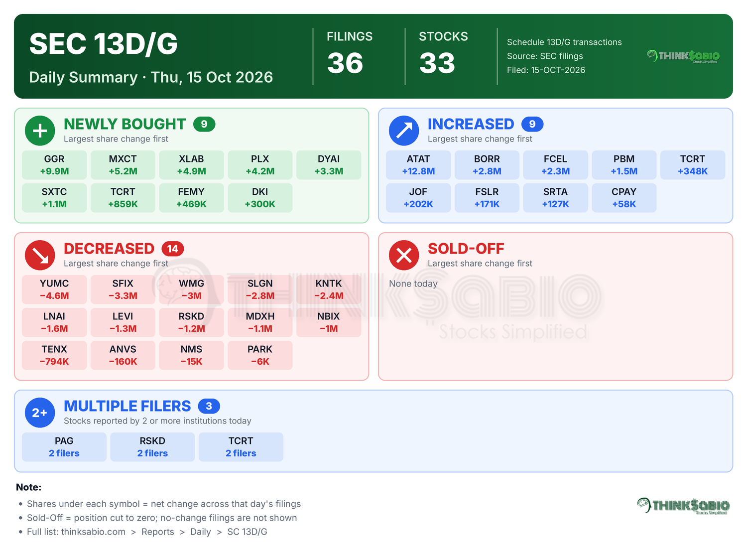Open the YUMC −4.6M tile
This screenshot has width=747, height=560.
54,289
